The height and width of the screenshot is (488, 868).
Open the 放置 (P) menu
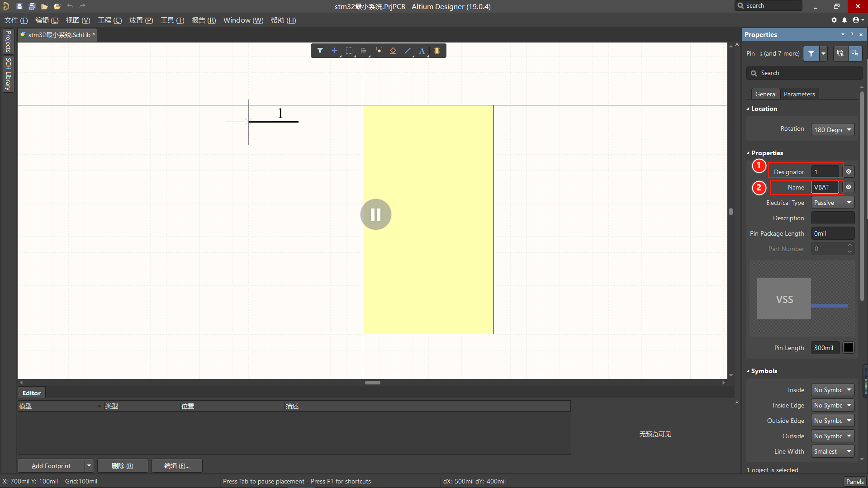pos(141,20)
